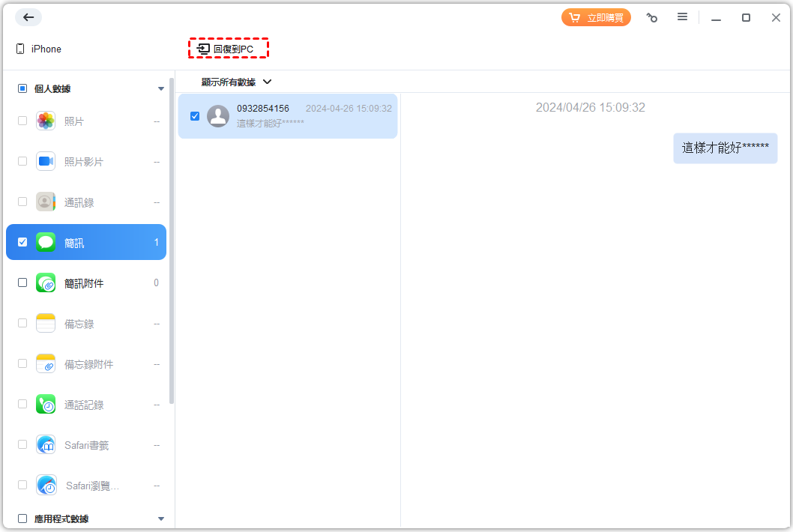Screen dimensions: 793x532
Task: Click the 照片 photos icon
Action: click(x=46, y=121)
